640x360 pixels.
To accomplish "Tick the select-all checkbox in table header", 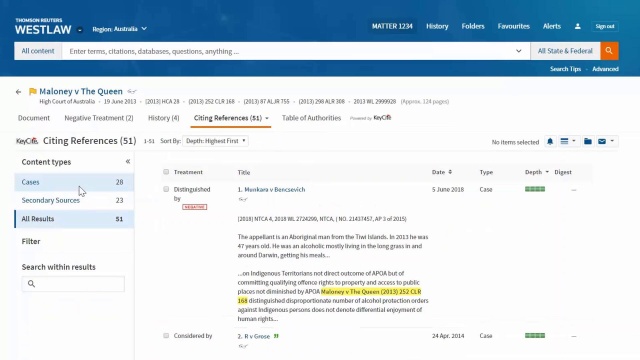I will 166,172.
